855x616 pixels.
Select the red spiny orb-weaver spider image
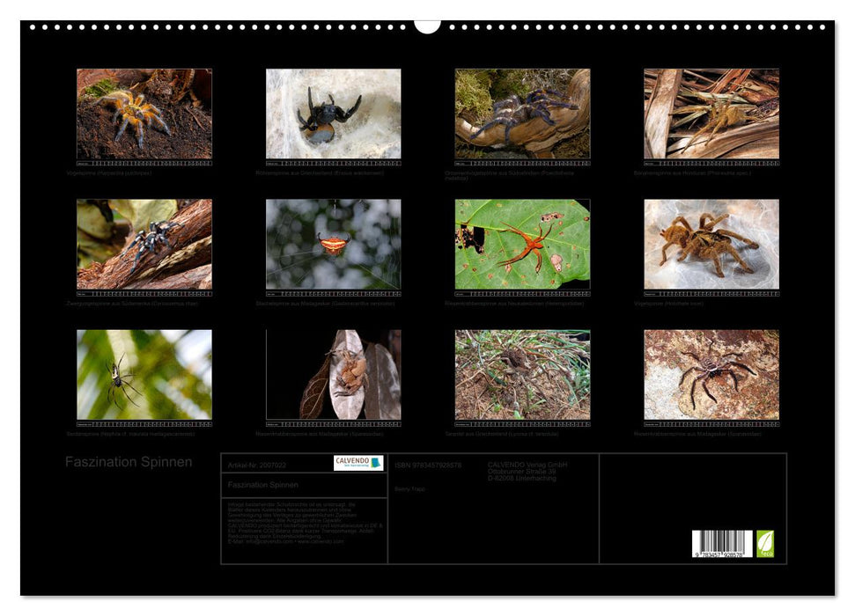333,244
